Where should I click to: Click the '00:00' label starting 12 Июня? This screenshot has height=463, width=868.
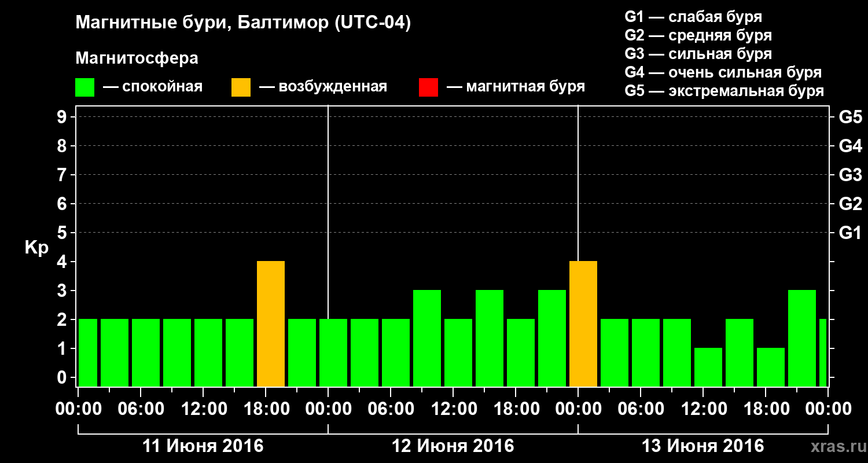[328, 409]
